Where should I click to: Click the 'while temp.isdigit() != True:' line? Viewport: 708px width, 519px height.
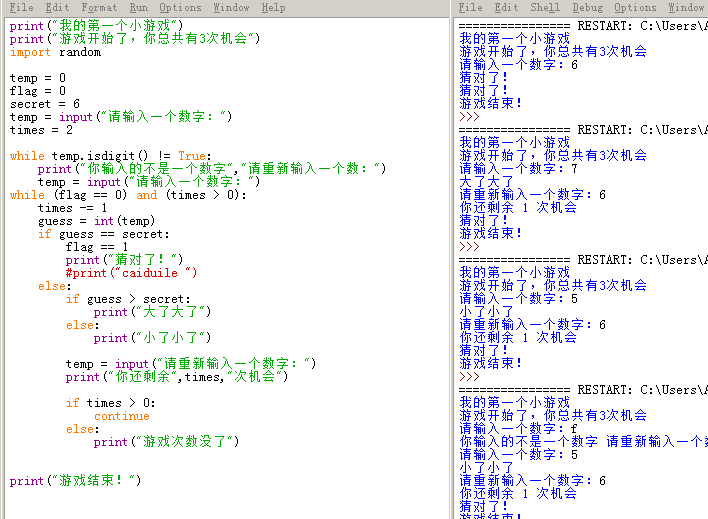pyautogui.click(x=103, y=156)
